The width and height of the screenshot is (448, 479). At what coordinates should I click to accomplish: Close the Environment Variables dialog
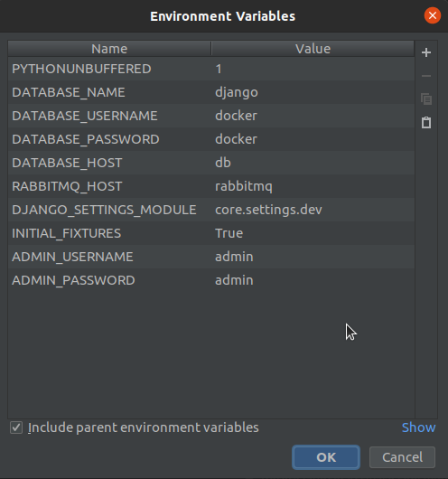tap(432, 15)
